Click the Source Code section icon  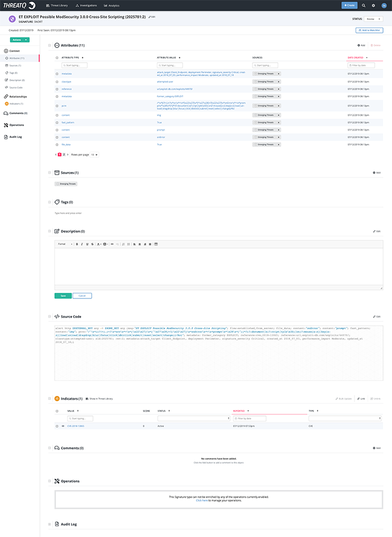[x=57, y=316]
